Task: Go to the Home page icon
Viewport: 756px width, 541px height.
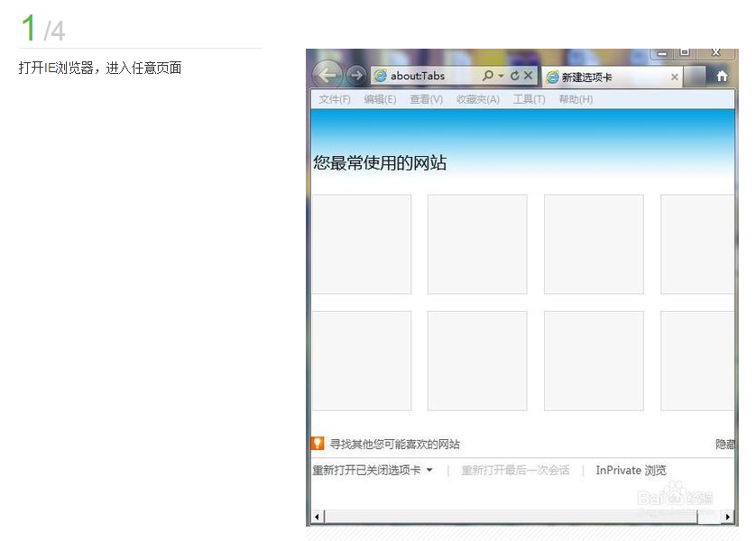Action: pyautogui.click(x=722, y=76)
